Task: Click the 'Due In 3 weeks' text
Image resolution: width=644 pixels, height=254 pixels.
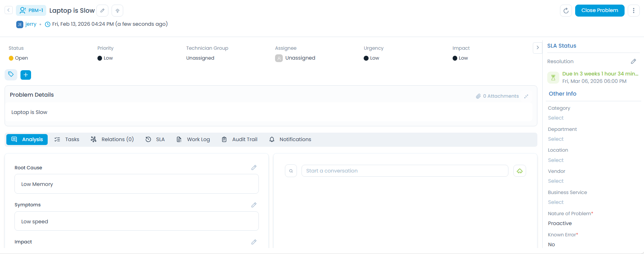Action: coord(600,74)
